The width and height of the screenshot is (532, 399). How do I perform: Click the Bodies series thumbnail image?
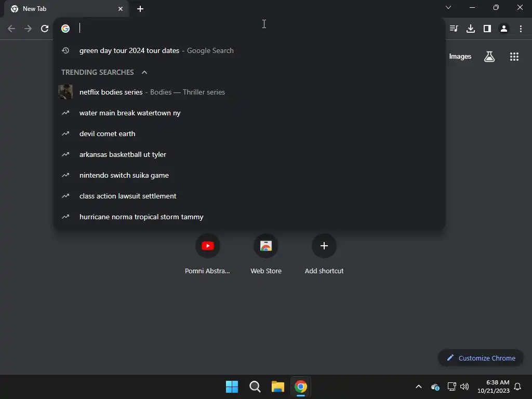65,92
